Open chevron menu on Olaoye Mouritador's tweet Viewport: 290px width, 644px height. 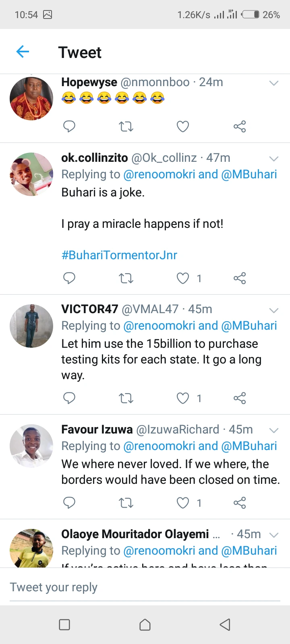(x=274, y=535)
